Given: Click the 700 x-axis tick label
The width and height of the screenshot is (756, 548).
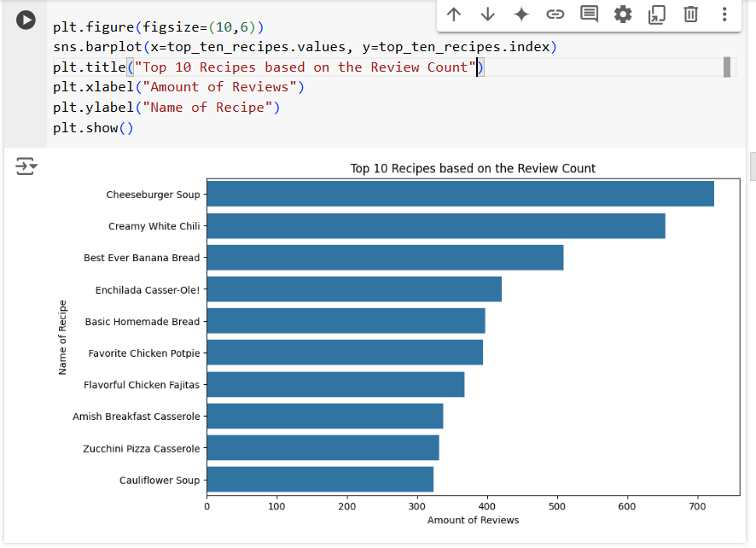Looking at the screenshot, I should pyautogui.click(x=697, y=506).
